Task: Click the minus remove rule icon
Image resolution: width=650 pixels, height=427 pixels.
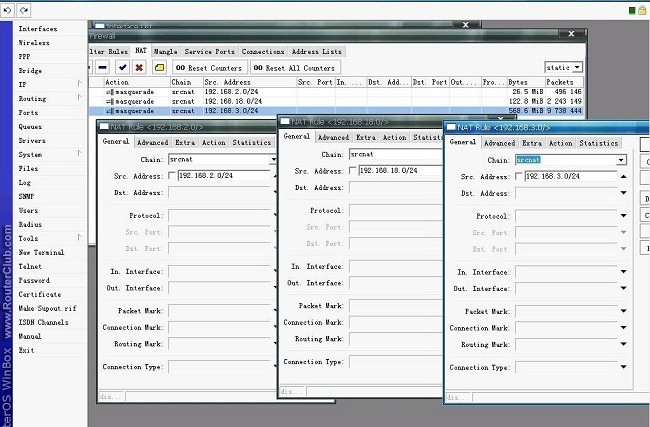Action: point(103,67)
